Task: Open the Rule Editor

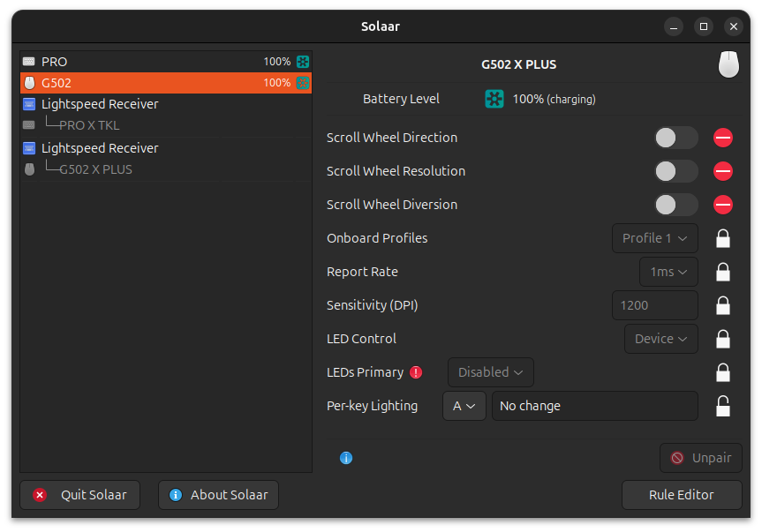Action: click(x=682, y=495)
